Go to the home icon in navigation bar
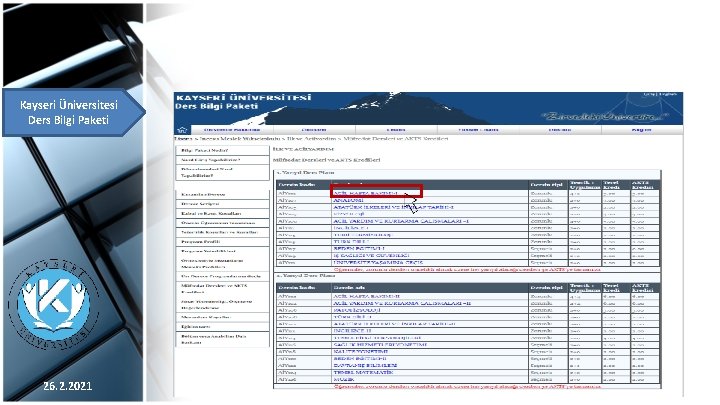The width and height of the screenshot is (720, 405). 182,130
